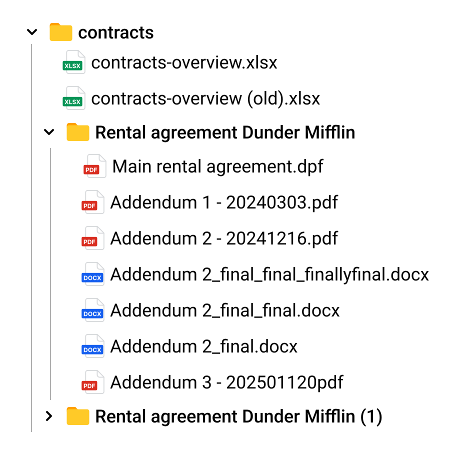Click DOCX icon of Addendum 2_final_final.docx
The width and height of the screenshot is (476, 452).
tap(92, 310)
